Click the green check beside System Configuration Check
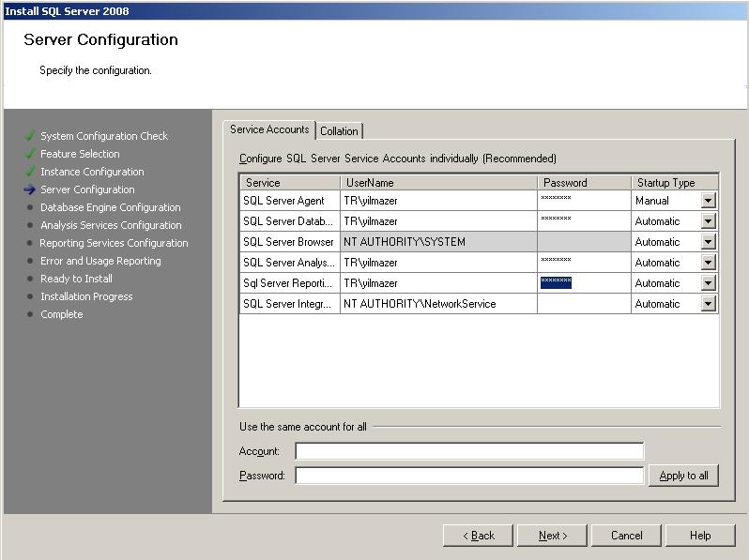Image resolution: width=749 pixels, height=560 pixels. (30, 136)
